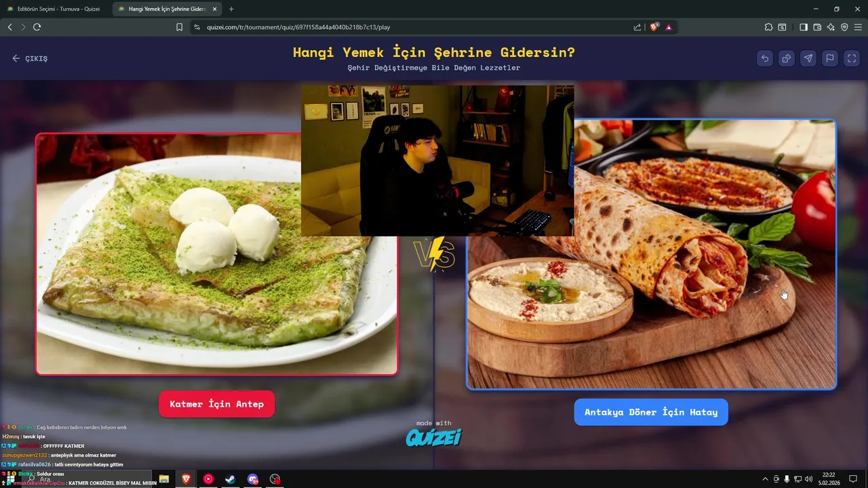The image size is (868, 488).
Task: Expand the hidden system tray icons
Action: point(766,479)
